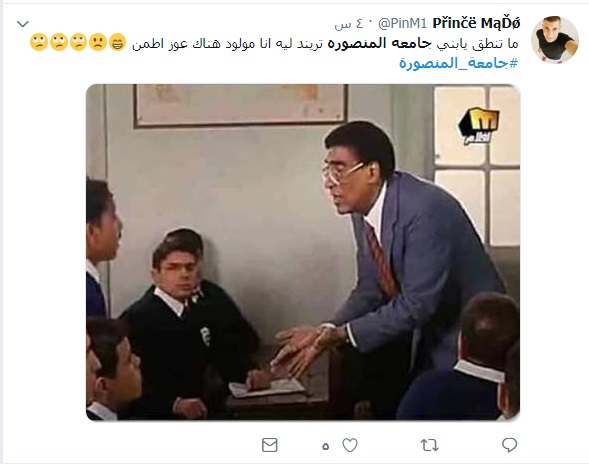View the ٥ likes count
Screen dimensions: 589x464
325,446
